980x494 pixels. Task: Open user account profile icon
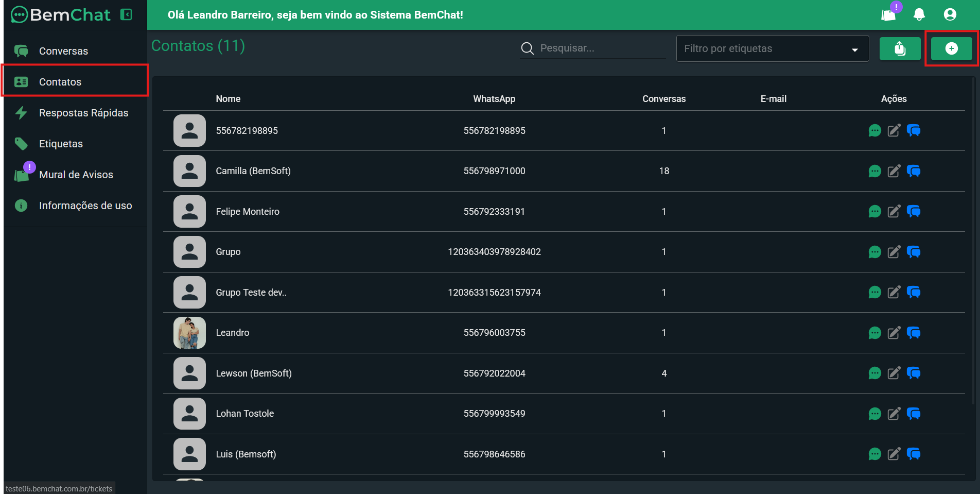pyautogui.click(x=950, y=14)
